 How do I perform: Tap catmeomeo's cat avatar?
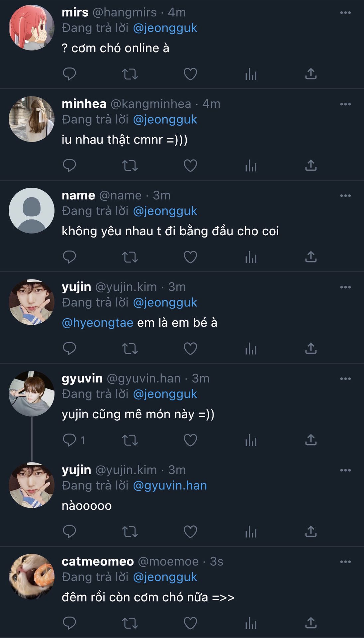click(32, 577)
